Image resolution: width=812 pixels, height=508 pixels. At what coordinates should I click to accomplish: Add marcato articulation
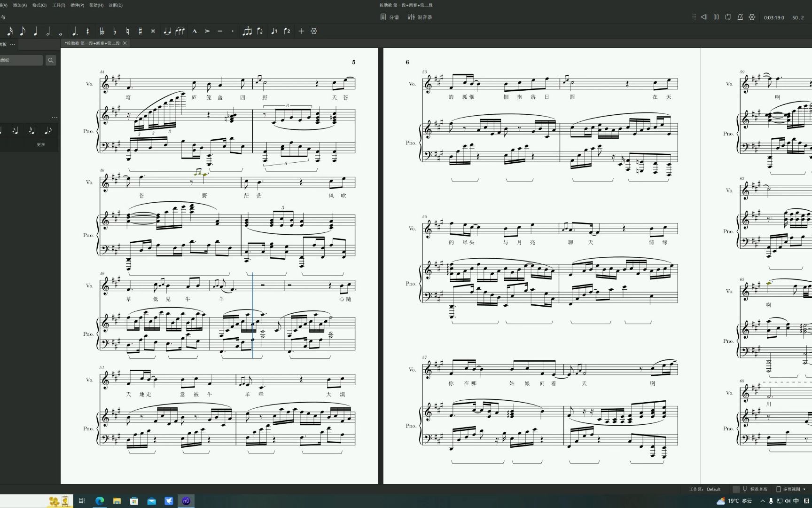point(195,31)
